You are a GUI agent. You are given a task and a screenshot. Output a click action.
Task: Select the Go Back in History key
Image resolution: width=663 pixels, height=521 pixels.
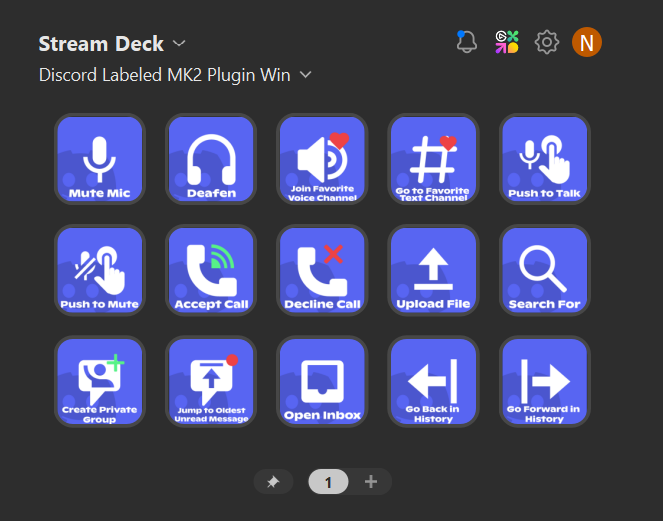pos(433,381)
